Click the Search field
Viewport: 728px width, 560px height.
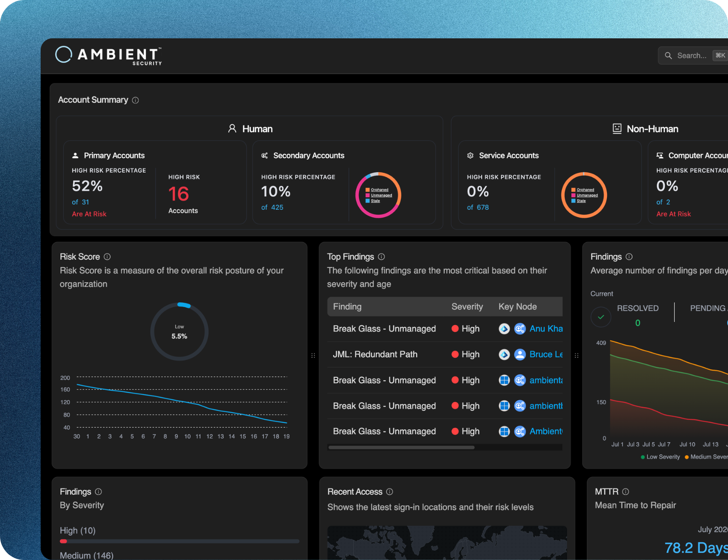pyautogui.click(x=693, y=56)
